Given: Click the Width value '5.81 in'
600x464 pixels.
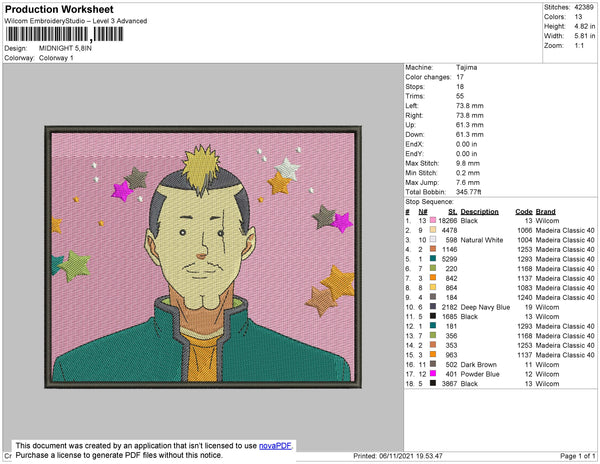Looking at the screenshot, I should tap(584, 36).
